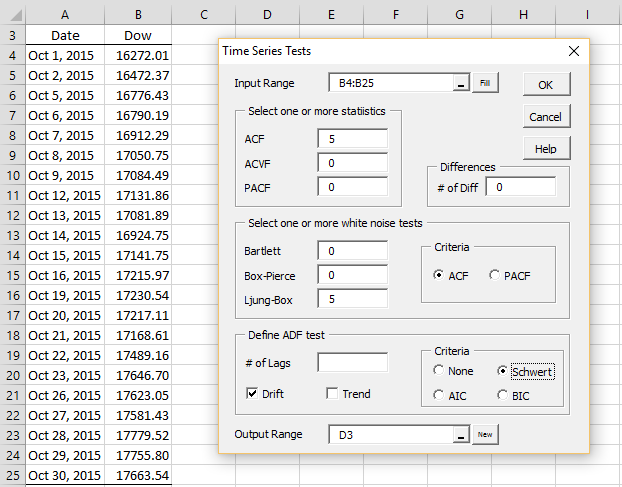Select column C header
Image resolution: width=622 pixels, height=487 pixels.
click(203, 15)
